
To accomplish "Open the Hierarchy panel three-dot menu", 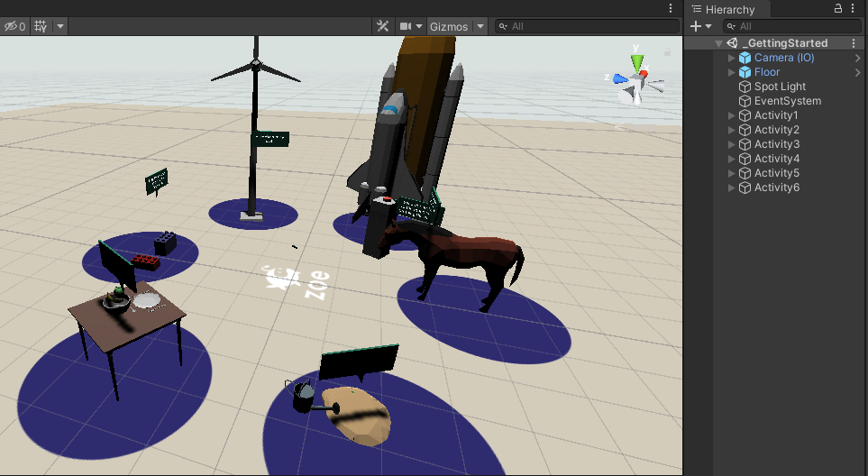I will (854, 9).
